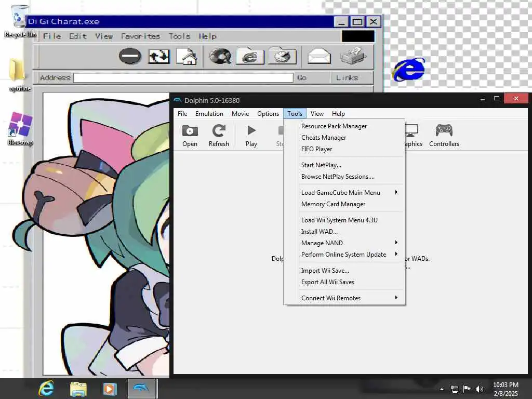The height and width of the screenshot is (399, 532).
Task: Open File menu in Di Gi Charat window
Action: point(52,36)
